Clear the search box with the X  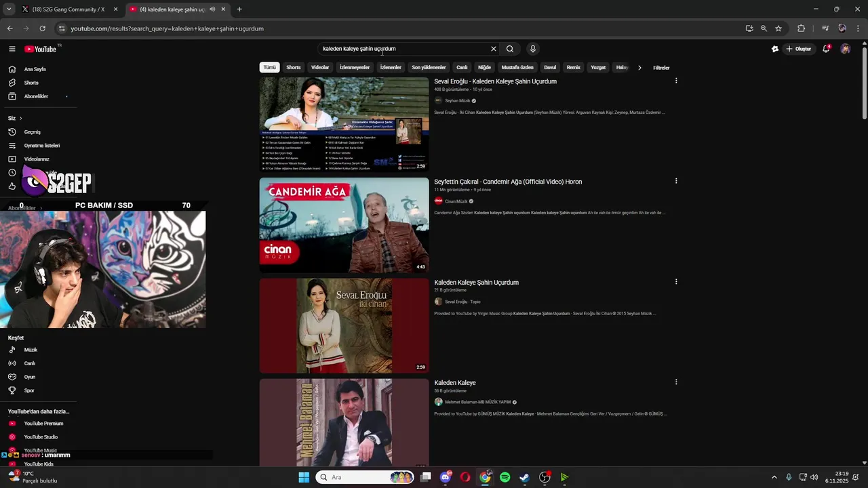[x=494, y=49]
